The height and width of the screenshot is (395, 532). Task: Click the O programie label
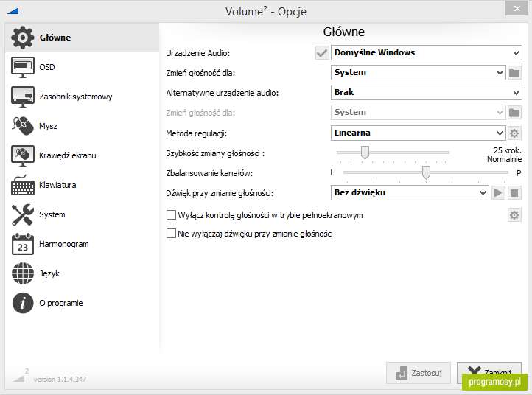pos(60,303)
